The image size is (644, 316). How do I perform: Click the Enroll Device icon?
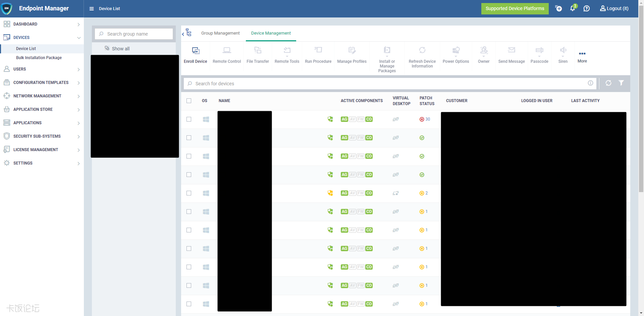[x=196, y=51]
